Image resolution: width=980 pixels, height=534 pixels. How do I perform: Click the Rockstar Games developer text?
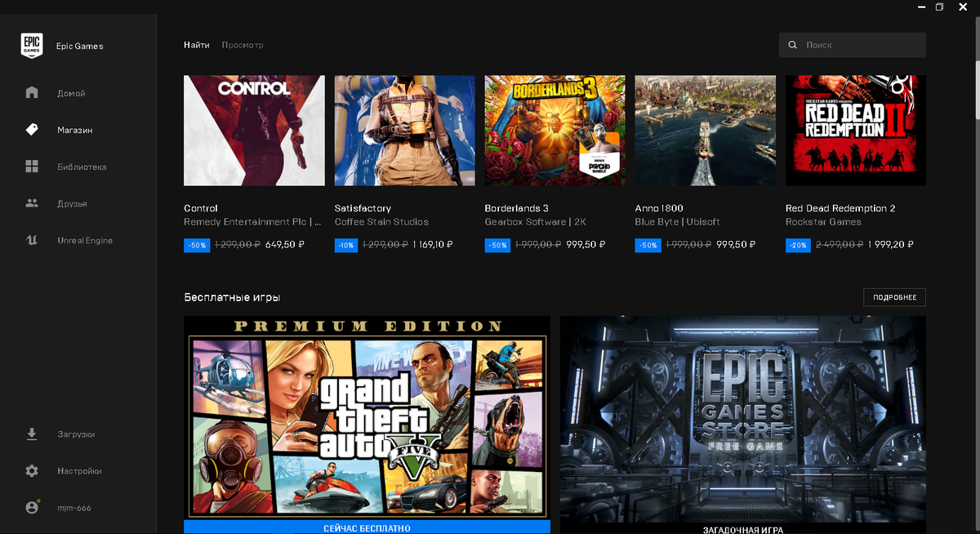[x=823, y=222]
